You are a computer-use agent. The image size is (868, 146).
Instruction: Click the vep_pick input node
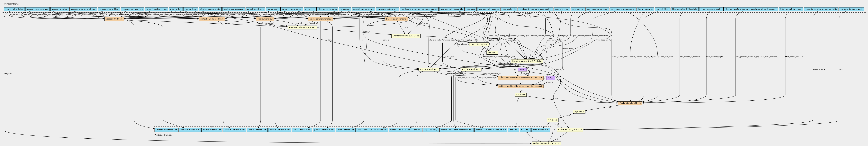pos(471,9)
